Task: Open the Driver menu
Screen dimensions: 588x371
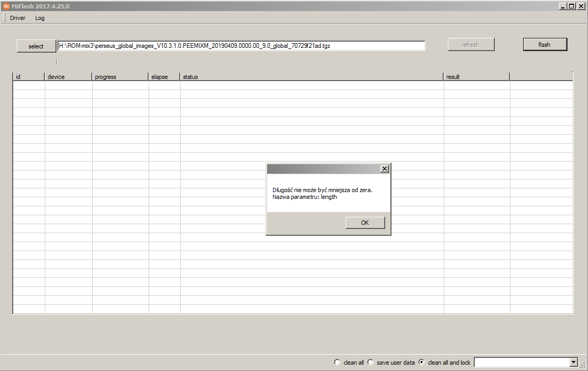Action: tap(17, 18)
